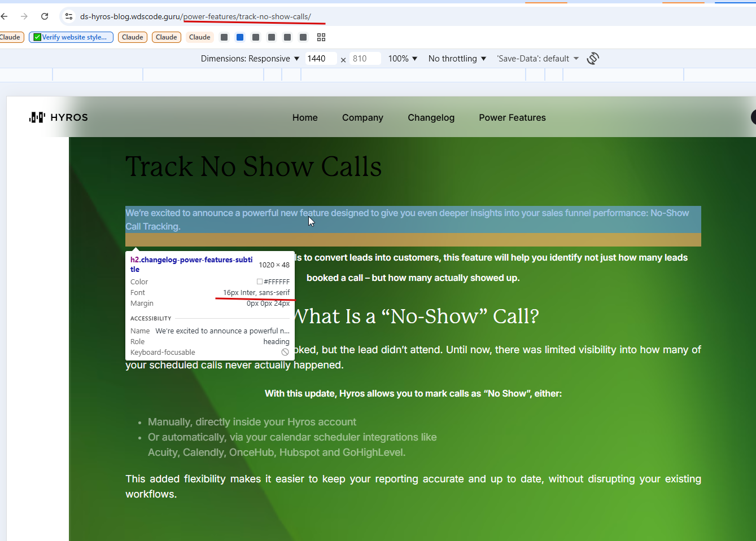Click the 'Track No Show Calls' heading
This screenshot has height=541, width=756.
(254, 166)
